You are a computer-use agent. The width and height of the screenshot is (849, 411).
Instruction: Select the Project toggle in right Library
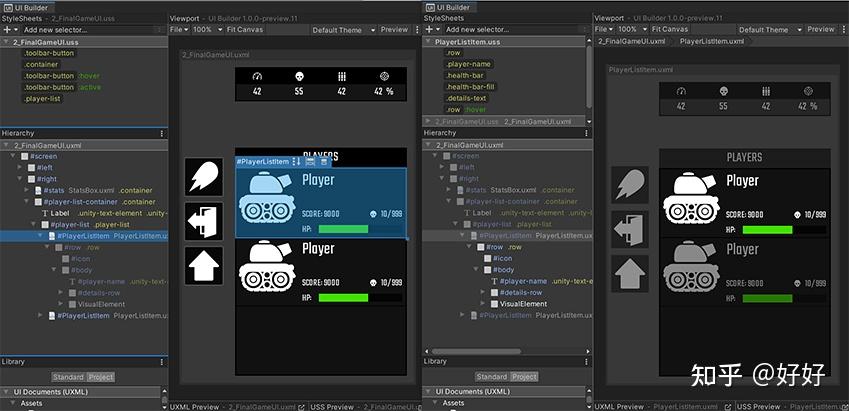click(x=524, y=376)
